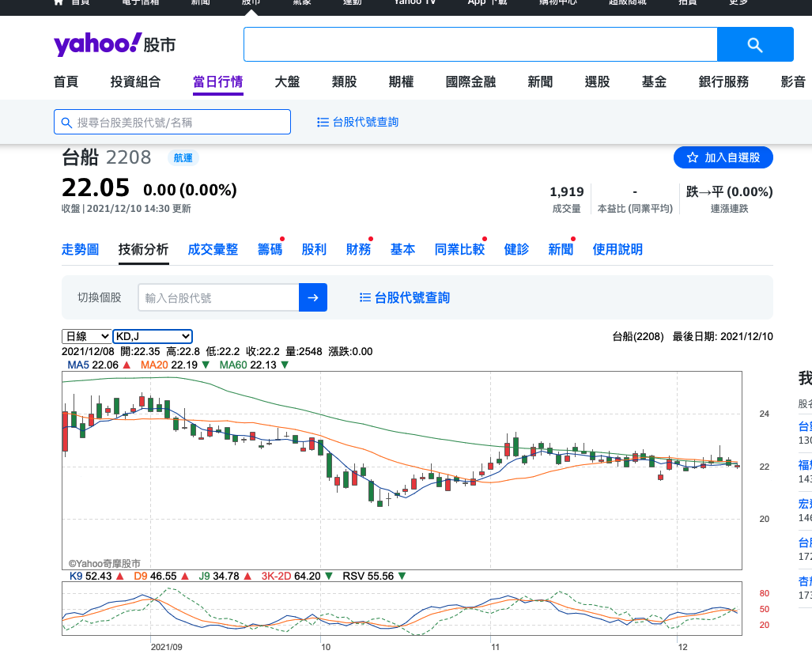Click the Yahoo股市 logo
The width and height of the screenshot is (812, 658).
[115, 44]
